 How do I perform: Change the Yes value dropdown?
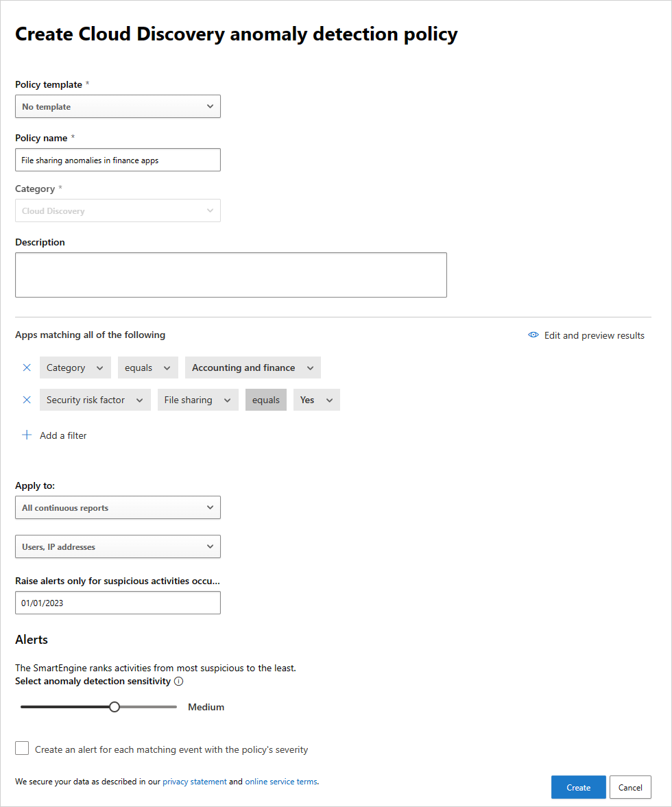click(316, 400)
